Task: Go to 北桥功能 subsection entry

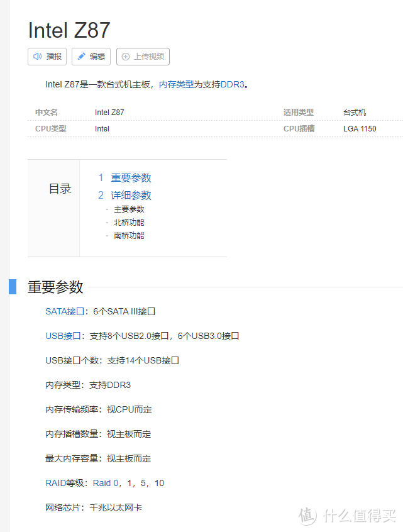Action: pos(129,223)
